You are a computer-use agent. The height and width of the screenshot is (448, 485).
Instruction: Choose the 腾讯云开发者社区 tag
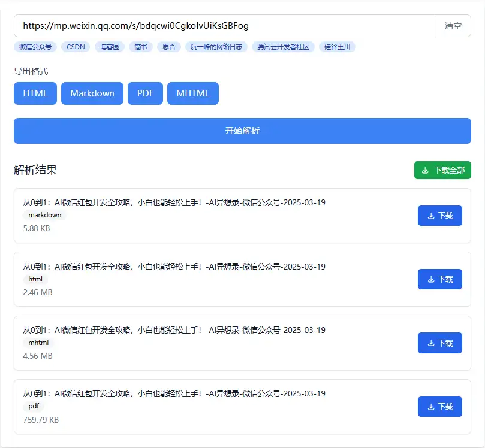[x=283, y=47]
